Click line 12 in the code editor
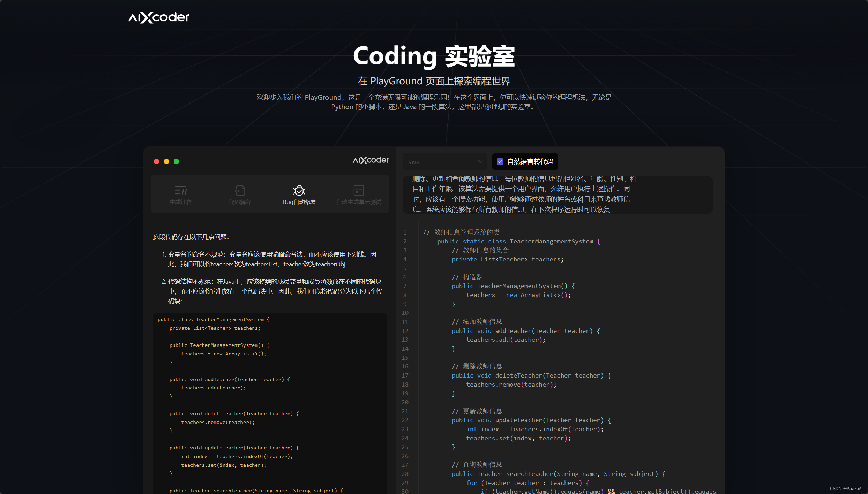868x494 pixels. 523,331
